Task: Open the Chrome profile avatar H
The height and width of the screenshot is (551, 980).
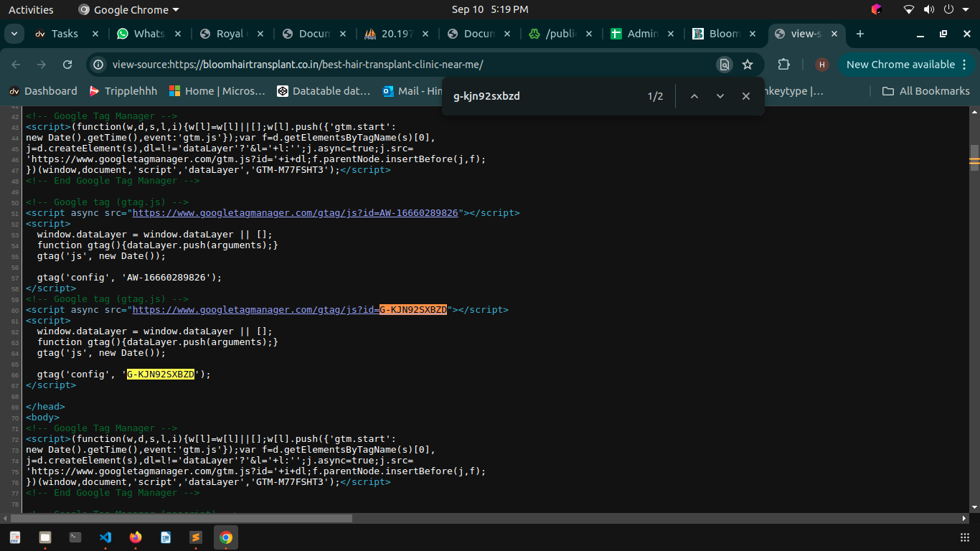Action: click(x=822, y=65)
